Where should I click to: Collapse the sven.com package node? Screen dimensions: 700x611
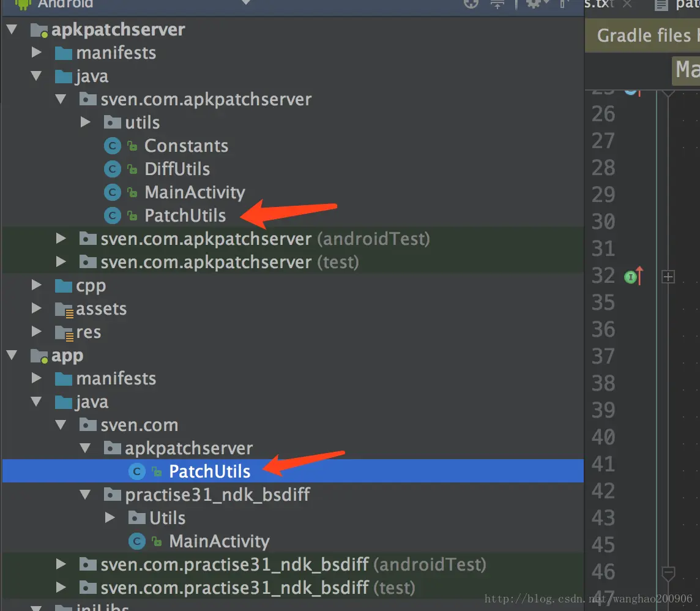pyautogui.click(x=61, y=425)
